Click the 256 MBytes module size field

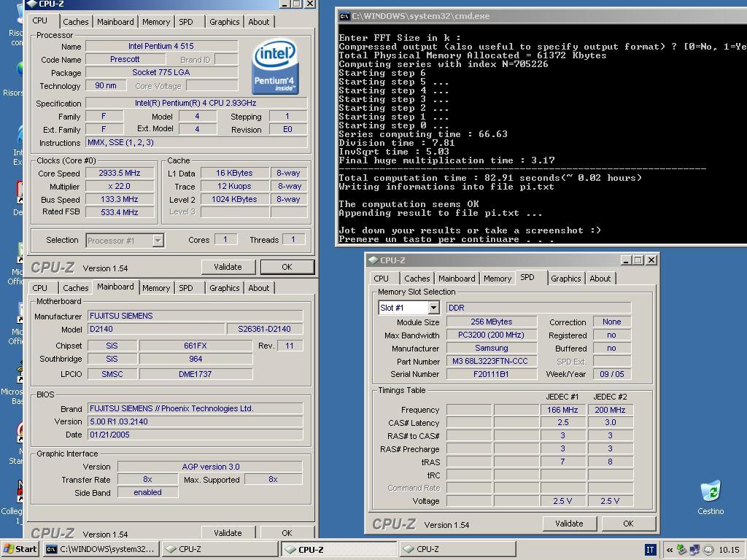[x=491, y=322]
